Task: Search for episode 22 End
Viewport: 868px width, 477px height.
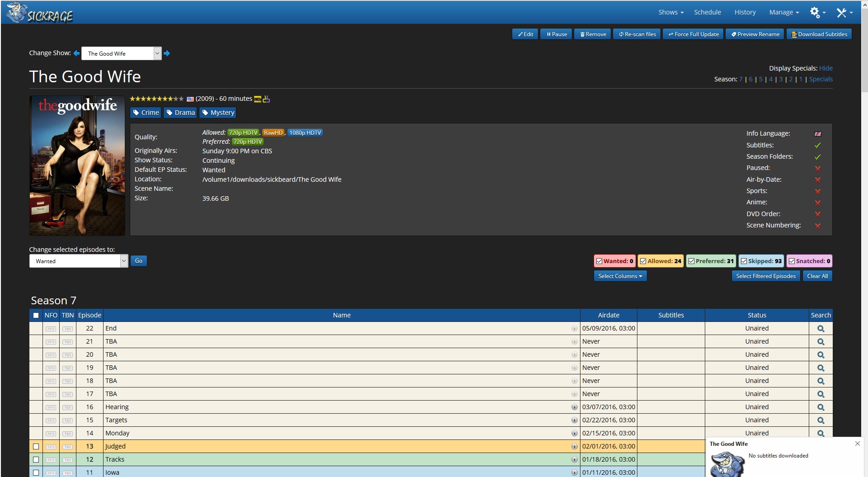Action: click(821, 329)
